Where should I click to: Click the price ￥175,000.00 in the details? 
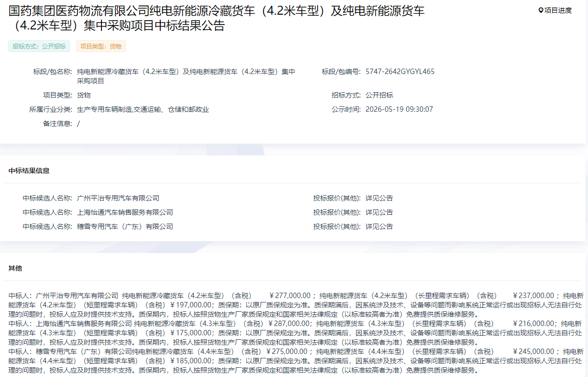click(x=191, y=333)
